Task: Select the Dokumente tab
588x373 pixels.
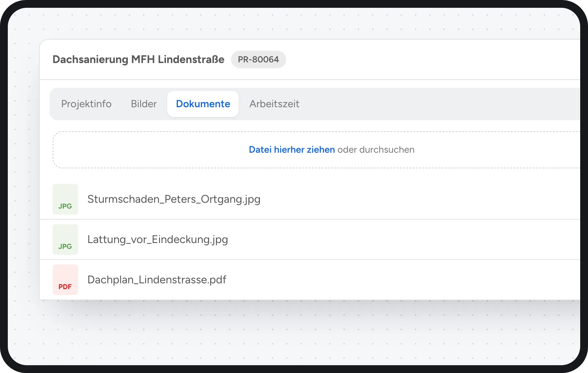Action: (x=203, y=104)
